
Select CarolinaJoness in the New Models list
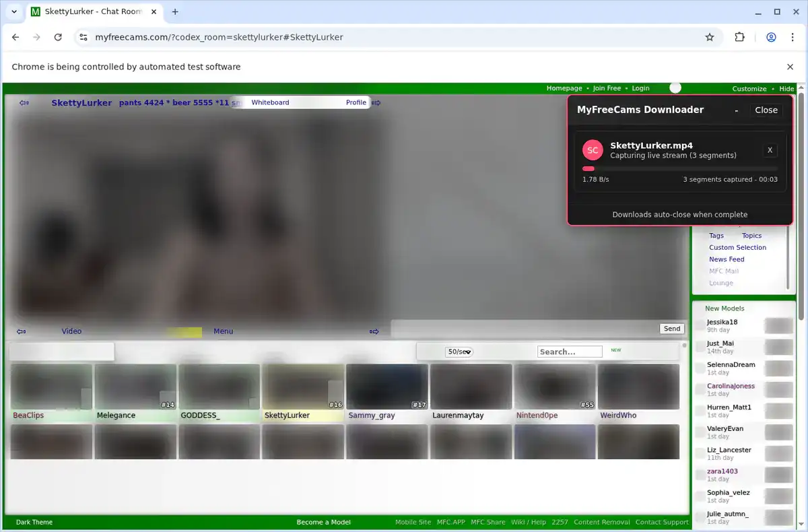pyautogui.click(x=731, y=387)
